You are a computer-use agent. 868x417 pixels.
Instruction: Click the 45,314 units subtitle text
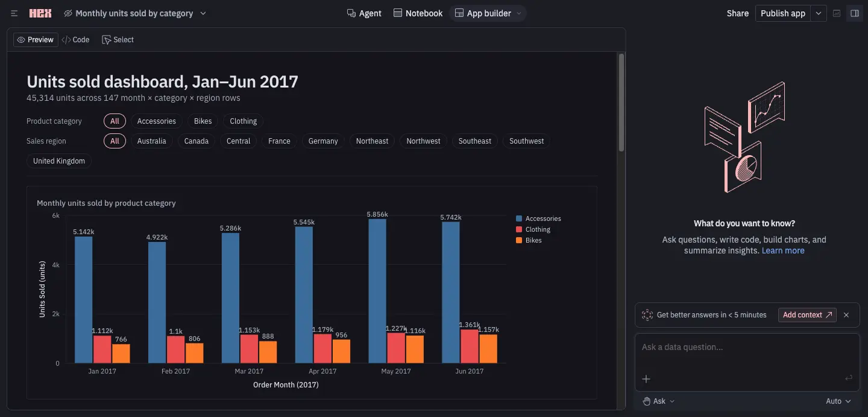pos(133,98)
